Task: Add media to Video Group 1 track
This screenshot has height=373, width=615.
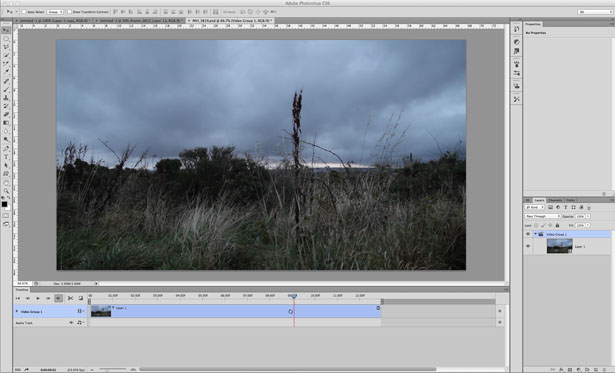Action: pos(500,311)
